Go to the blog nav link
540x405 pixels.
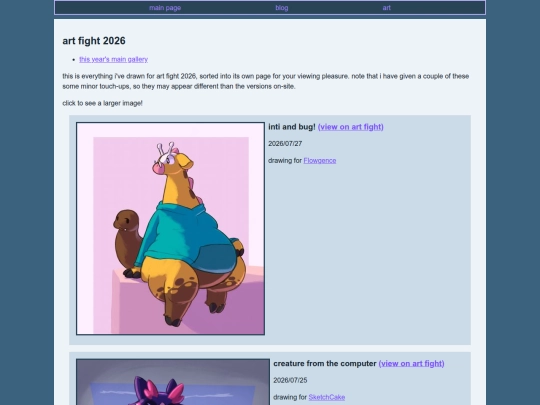pos(282,8)
